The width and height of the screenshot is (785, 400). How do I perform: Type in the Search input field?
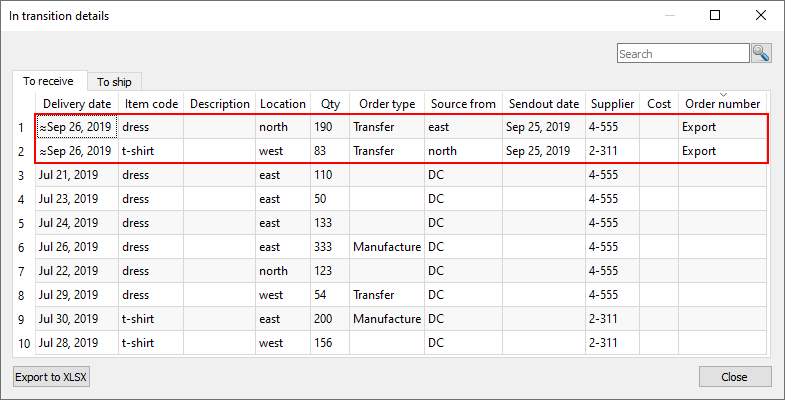click(682, 54)
